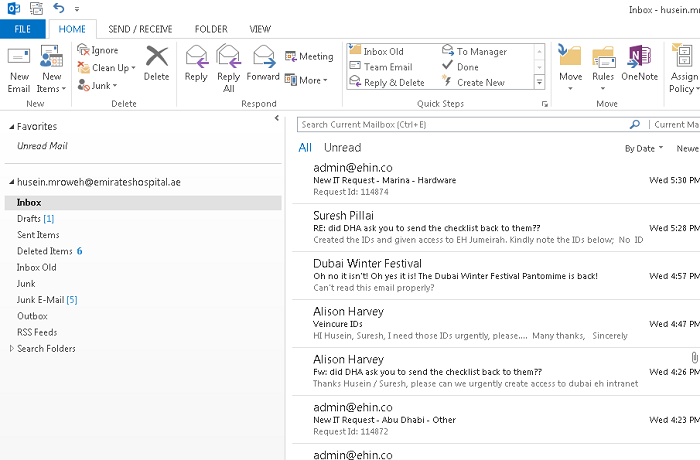This screenshot has height=460, width=700.
Task: Open Alison Harvey's Fw: did DHA email
Action: (x=496, y=372)
